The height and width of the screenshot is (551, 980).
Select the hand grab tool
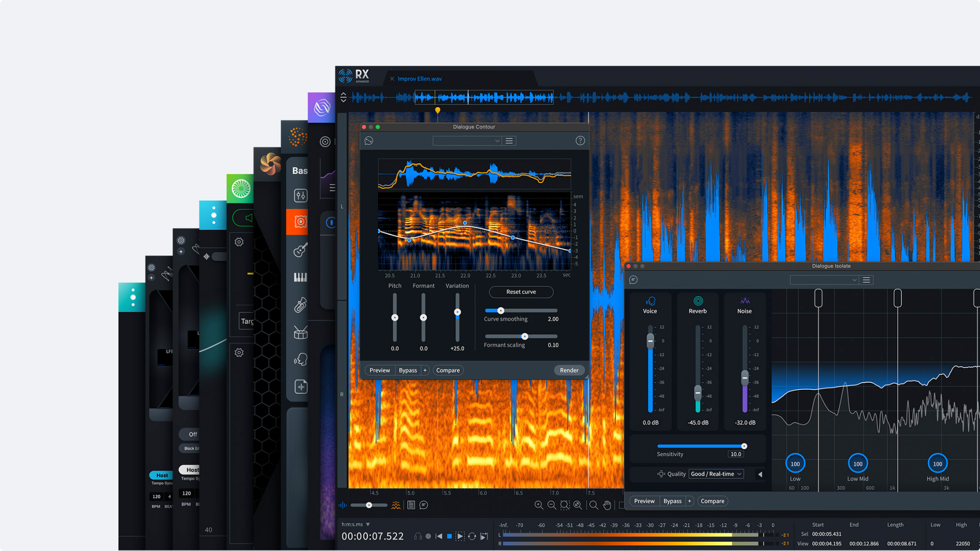pos(607,505)
